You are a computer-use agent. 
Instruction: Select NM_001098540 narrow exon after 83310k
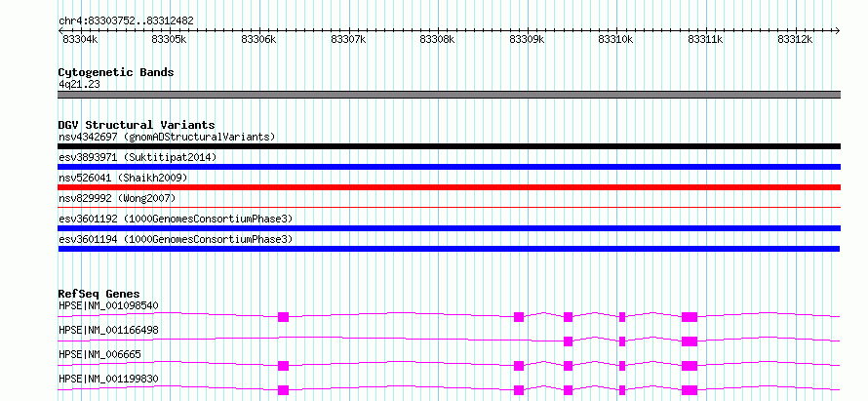coord(622,317)
